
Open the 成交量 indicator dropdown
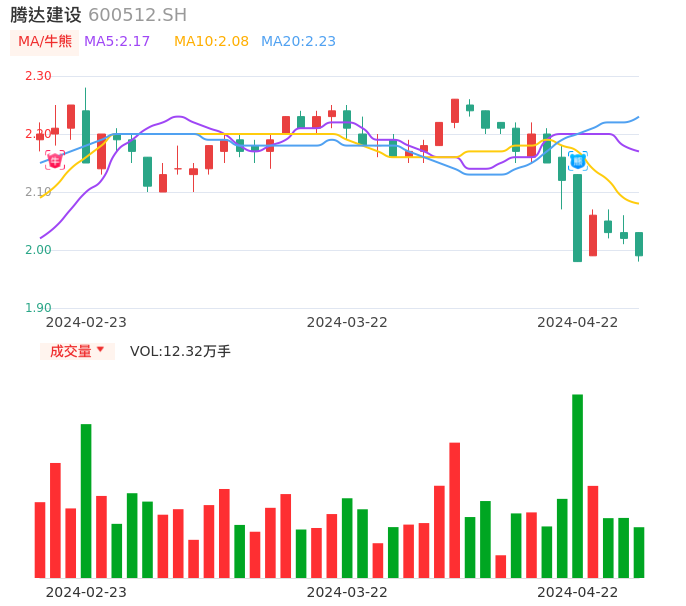coord(77,351)
